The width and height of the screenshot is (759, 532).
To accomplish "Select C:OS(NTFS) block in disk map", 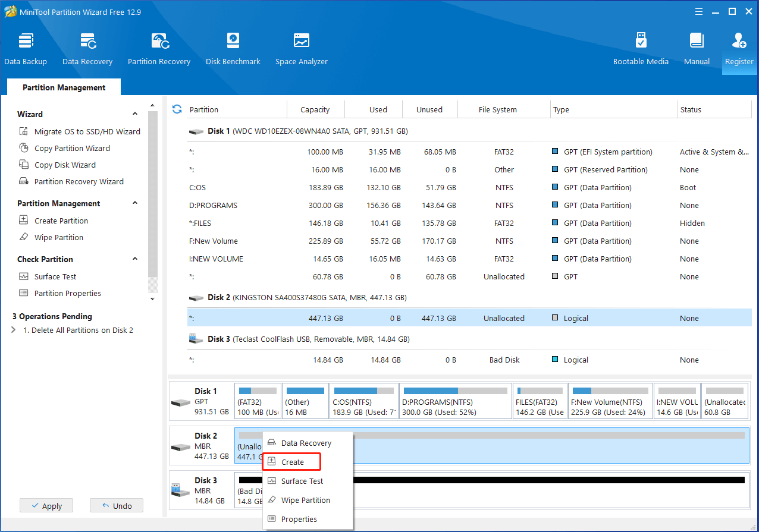I will click(x=363, y=401).
